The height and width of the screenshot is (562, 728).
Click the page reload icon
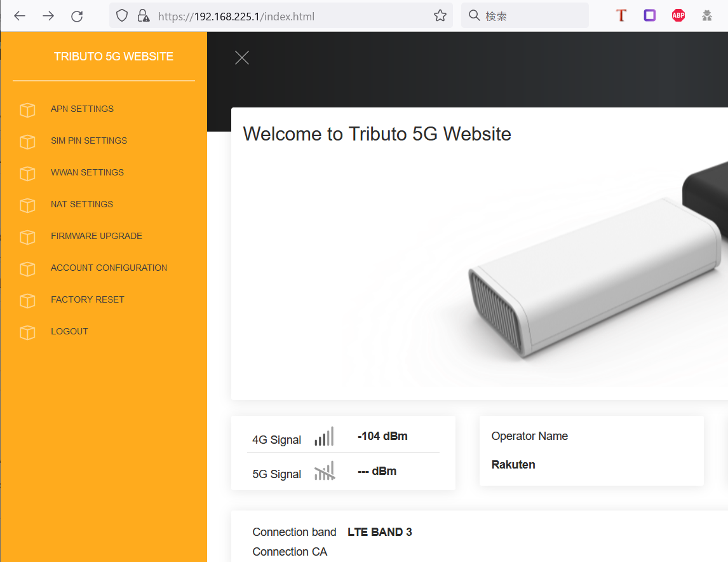pos(77,15)
